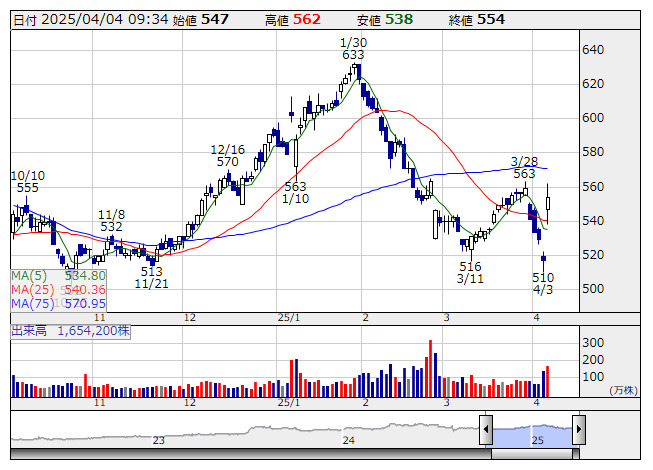Click the 4/3 low label at 510
Viewport: 653px width, 470px height.
click(543, 283)
